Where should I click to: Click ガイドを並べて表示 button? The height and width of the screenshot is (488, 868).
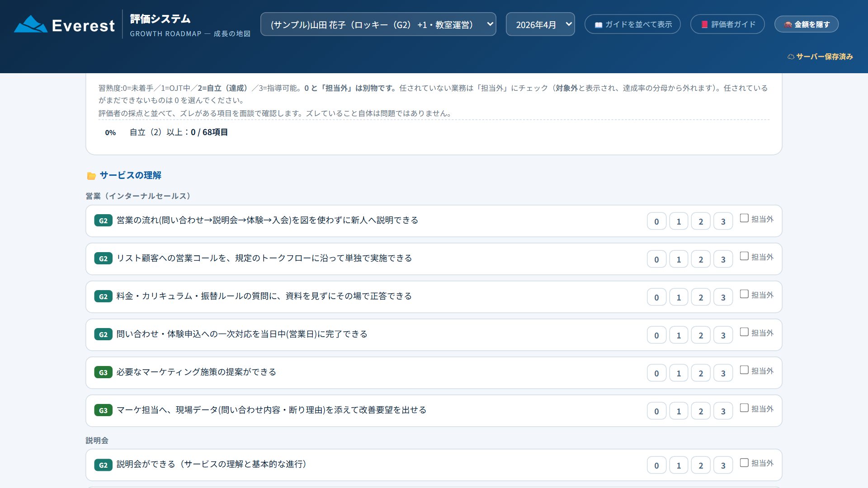click(632, 24)
